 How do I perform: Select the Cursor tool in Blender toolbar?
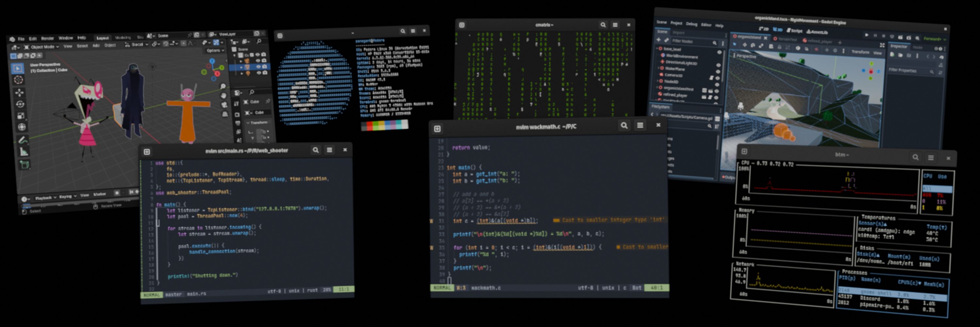click(18, 80)
